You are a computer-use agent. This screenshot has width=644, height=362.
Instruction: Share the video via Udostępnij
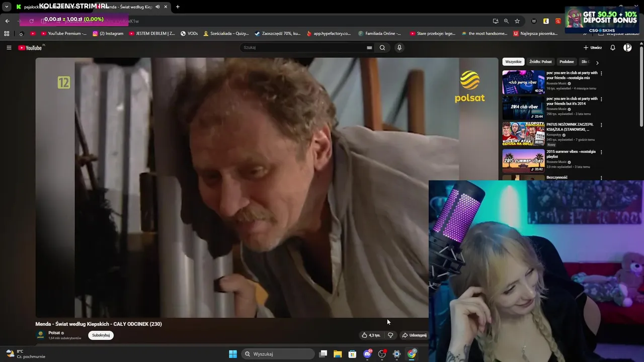click(414, 335)
